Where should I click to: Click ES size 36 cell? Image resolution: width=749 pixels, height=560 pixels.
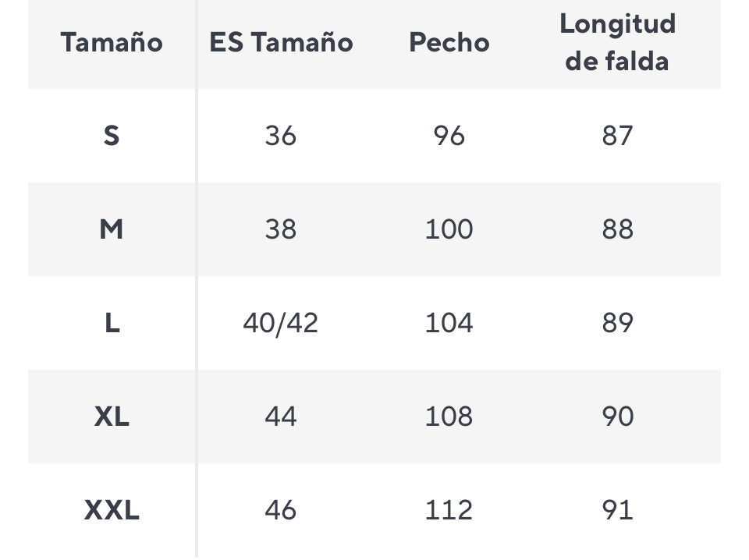pyautogui.click(x=281, y=136)
